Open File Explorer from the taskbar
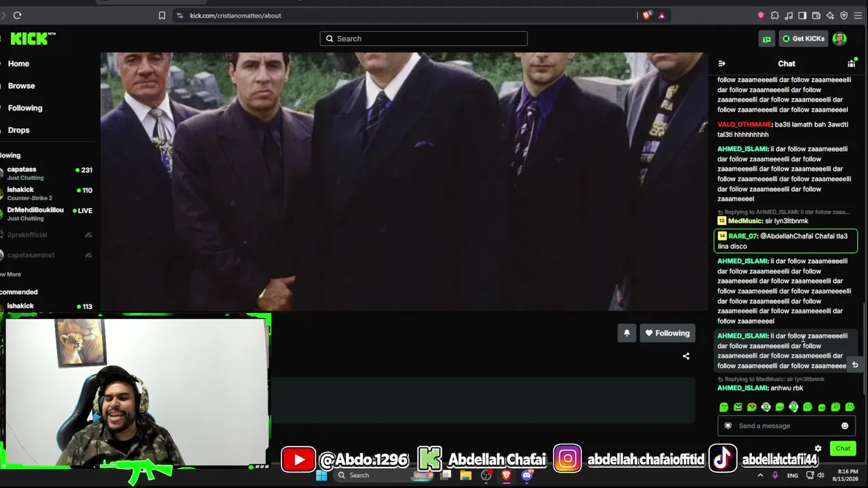This screenshot has height=488, width=868. (466, 475)
